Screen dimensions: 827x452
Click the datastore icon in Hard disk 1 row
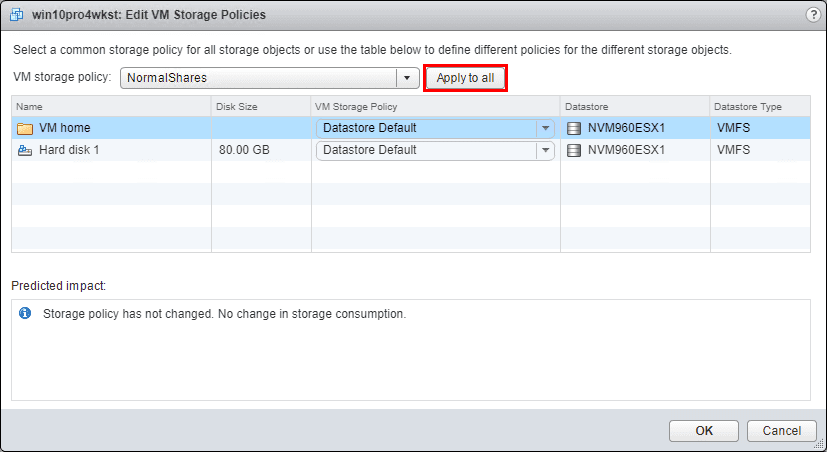point(573,150)
